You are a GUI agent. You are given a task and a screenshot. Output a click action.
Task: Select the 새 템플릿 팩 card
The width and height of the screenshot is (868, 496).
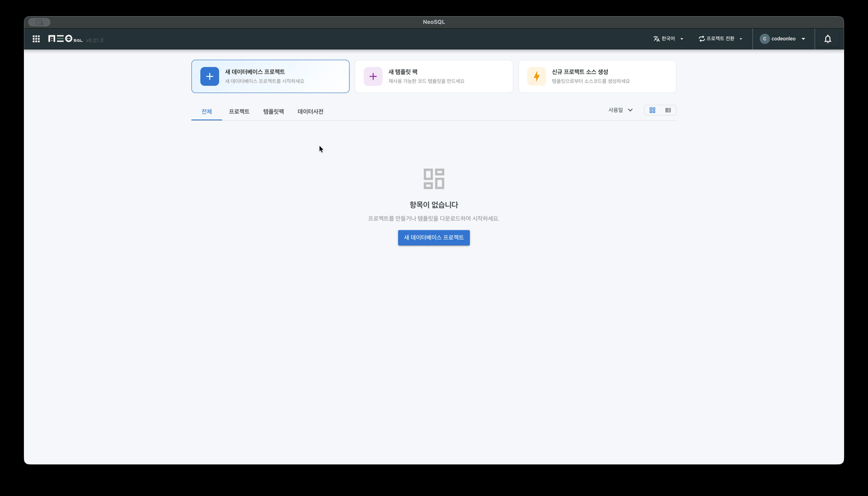tap(434, 76)
